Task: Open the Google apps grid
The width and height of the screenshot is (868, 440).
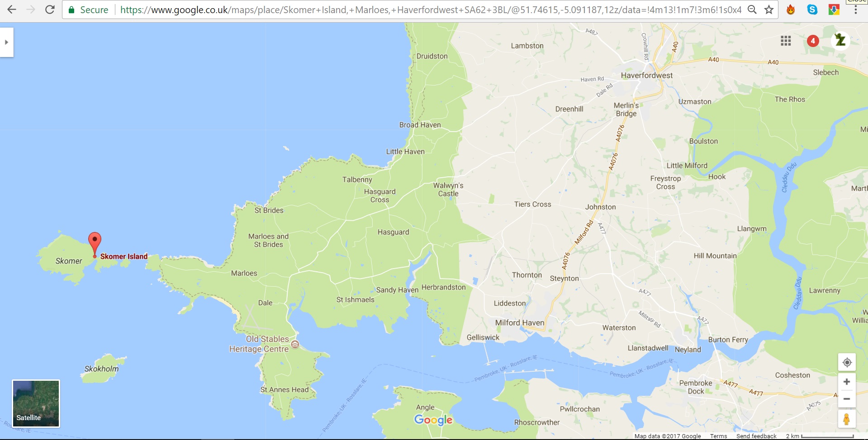Action: [x=786, y=41]
